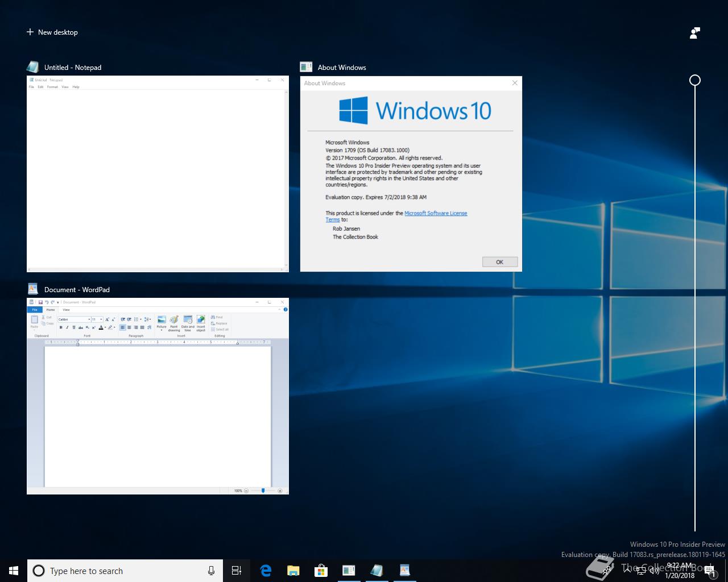Toggle Italic in the WordPad ribbon

[x=67, y=327]
